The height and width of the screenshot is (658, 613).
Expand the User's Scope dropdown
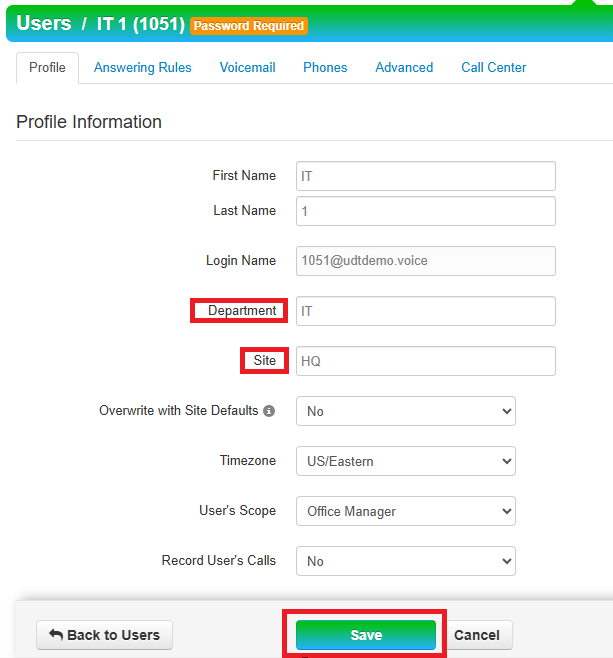(x=405, y=511)
